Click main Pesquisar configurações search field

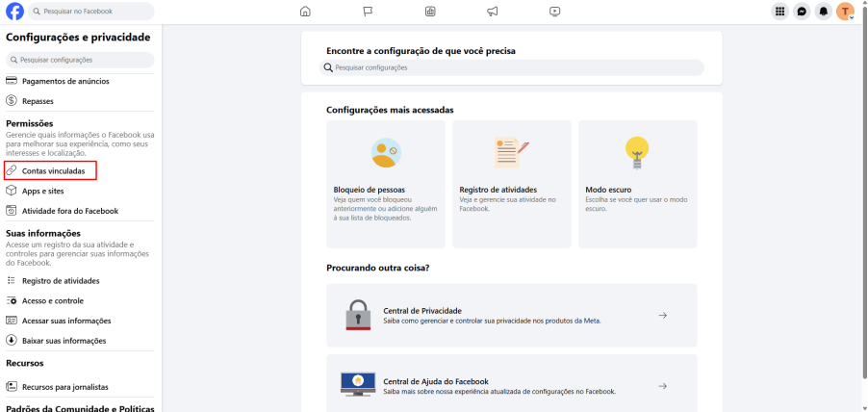pyautogui.click(x=512, y=67)
